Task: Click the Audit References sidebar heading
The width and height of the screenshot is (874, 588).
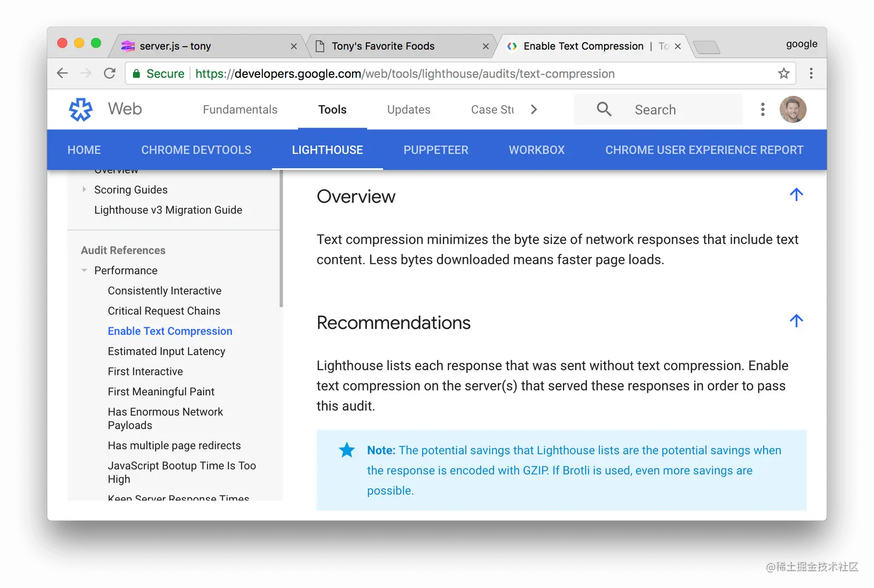Action: [123, 251]
